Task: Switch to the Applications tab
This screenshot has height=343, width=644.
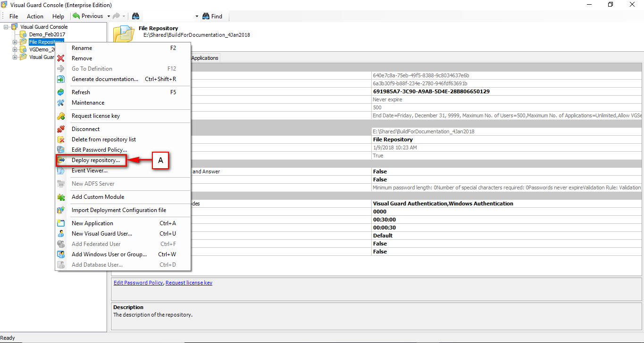Action: pyautogui.click(x=204, y=57)
